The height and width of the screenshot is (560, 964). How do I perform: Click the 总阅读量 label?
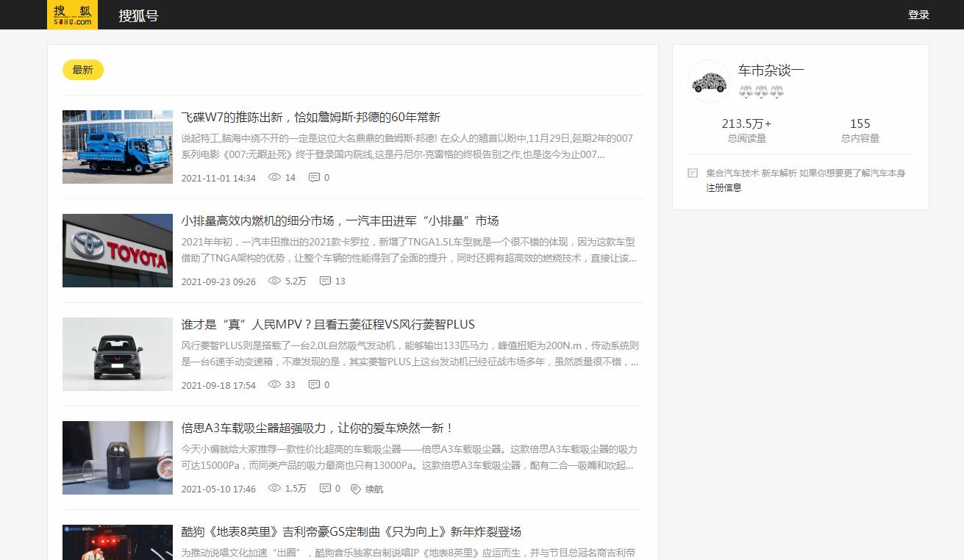746,138
